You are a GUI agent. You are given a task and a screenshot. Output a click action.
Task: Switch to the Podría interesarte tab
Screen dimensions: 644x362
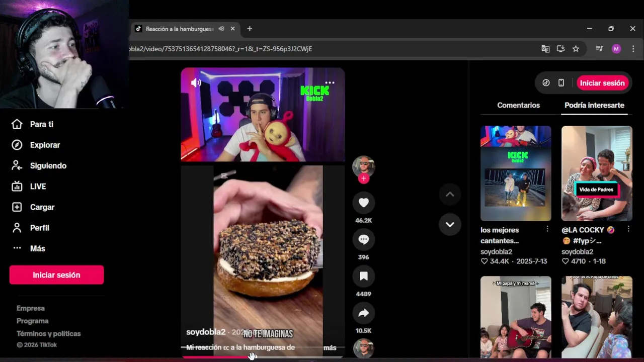point(594,105)
